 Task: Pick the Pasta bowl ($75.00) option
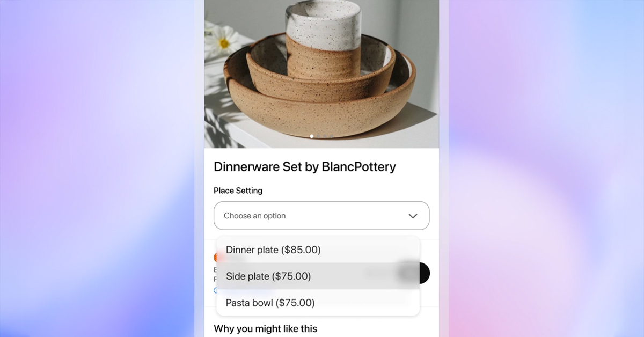318,303
